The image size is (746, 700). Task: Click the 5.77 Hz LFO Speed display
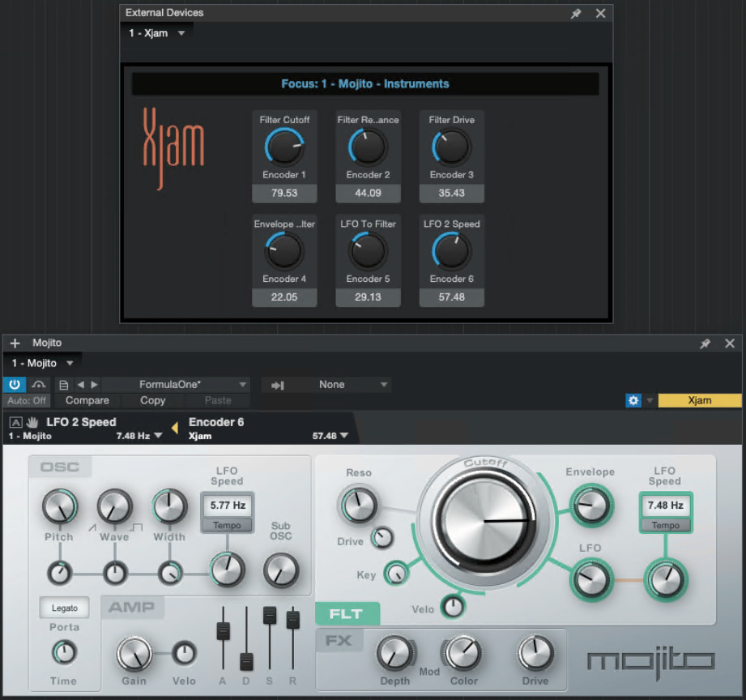coord(228,506)
